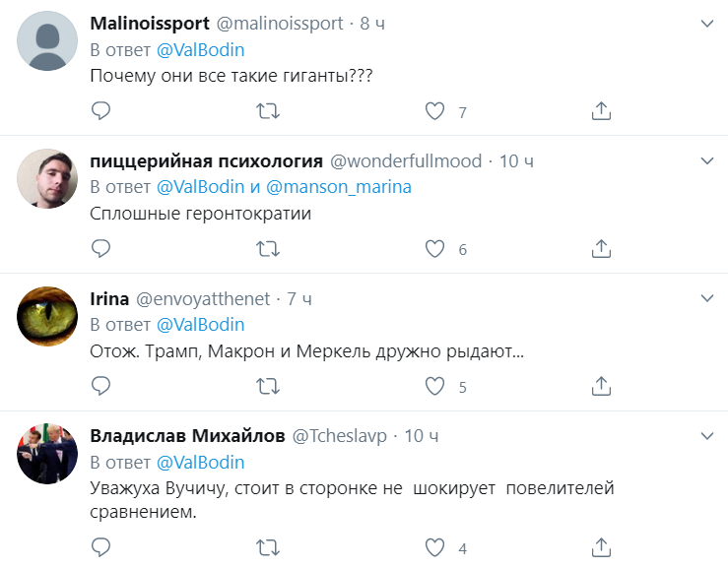Share the tweet from @wonderfullmood
The height and width of the screenshot is (568, 728).
tap(602, 249)
